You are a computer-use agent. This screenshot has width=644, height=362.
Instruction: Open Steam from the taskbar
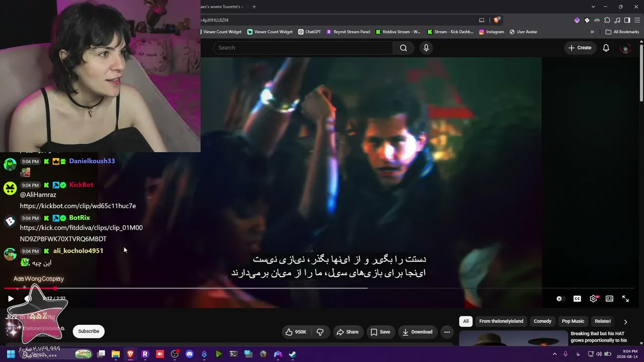(292, 354)
